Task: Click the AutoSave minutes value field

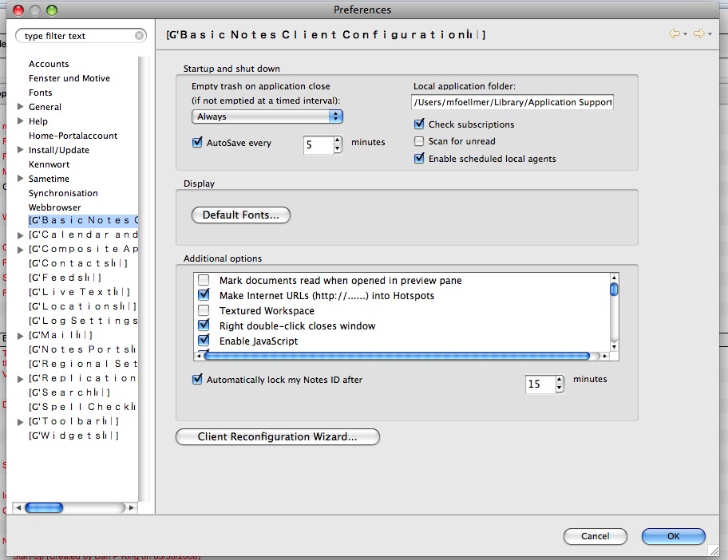Action: 318,144
